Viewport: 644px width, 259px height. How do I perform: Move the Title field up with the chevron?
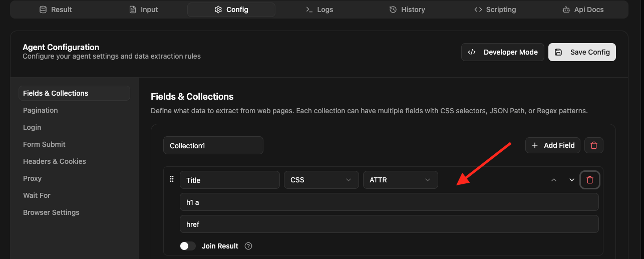coord(554,180)
